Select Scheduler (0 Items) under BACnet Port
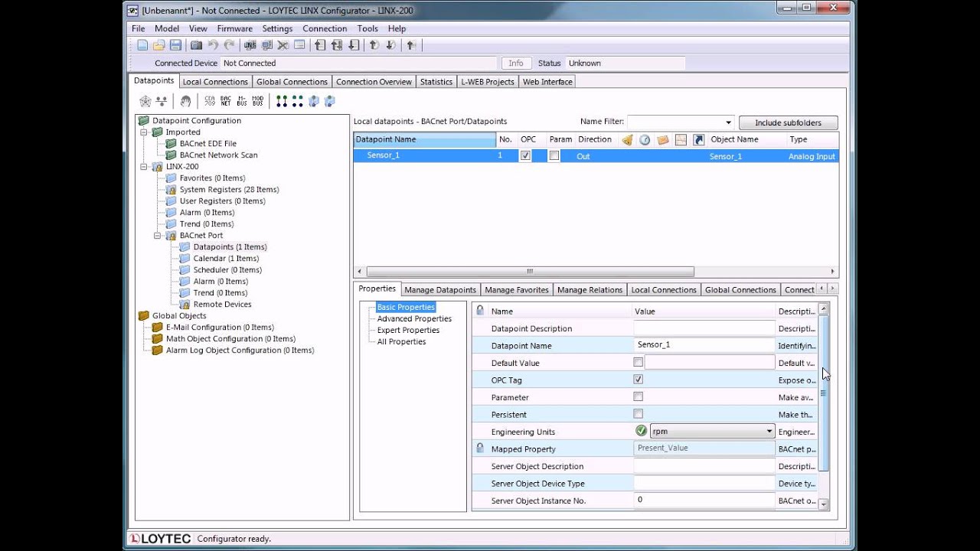The image size is (980, 551). coord(227,269)
